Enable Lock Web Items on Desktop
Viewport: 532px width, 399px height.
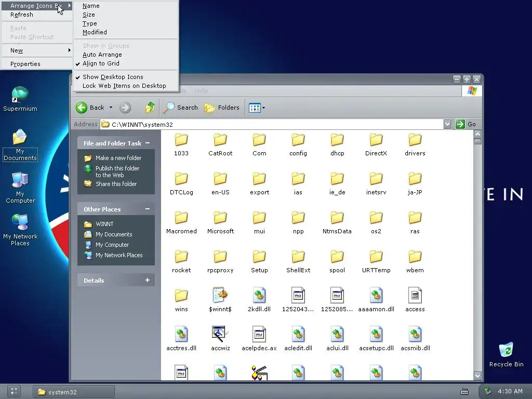(x=126, y=86)
